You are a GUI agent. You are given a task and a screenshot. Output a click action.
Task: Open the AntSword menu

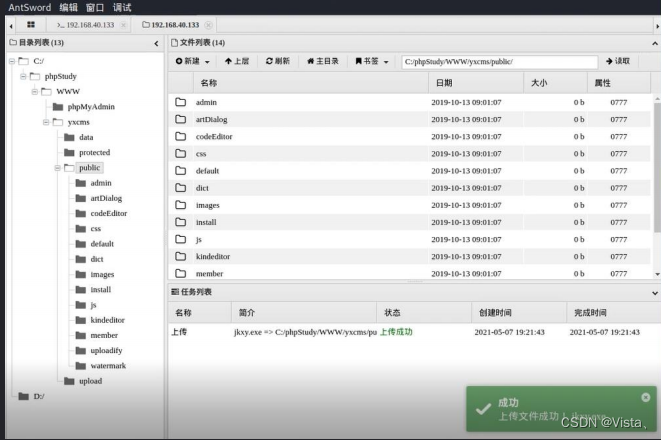(x=30, y=7)
